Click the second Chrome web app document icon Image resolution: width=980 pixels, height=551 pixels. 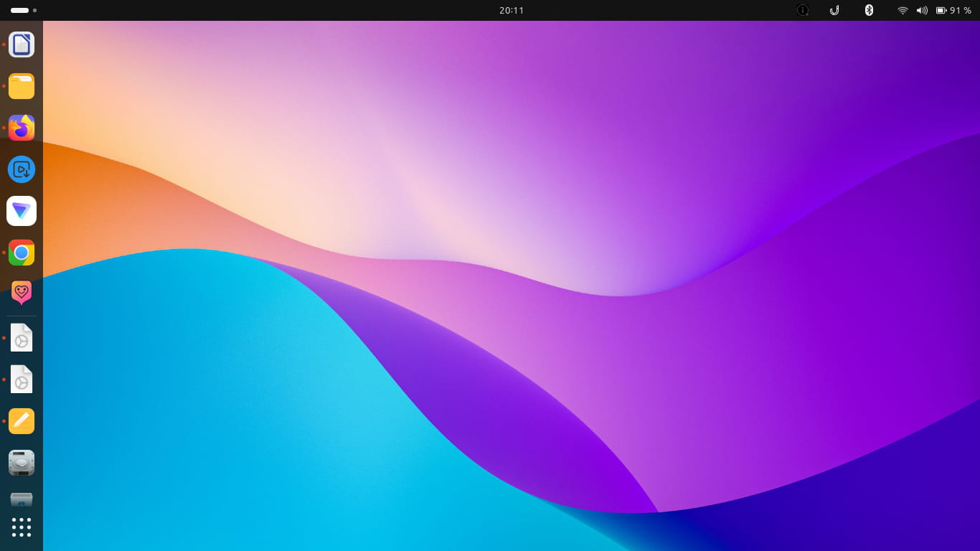coord(22,380)
